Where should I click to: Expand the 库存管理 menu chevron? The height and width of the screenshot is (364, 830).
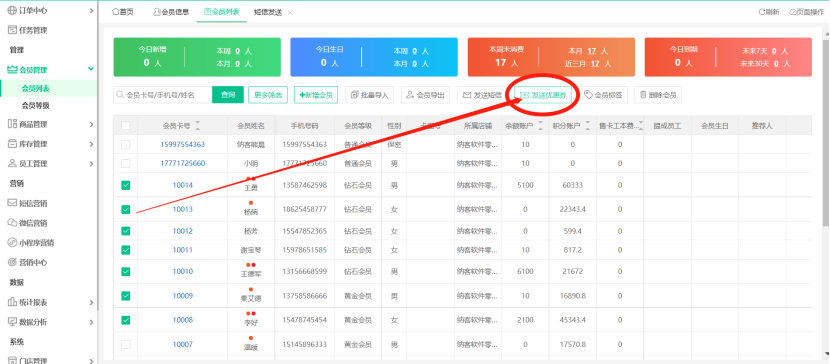tap(91, 144)
